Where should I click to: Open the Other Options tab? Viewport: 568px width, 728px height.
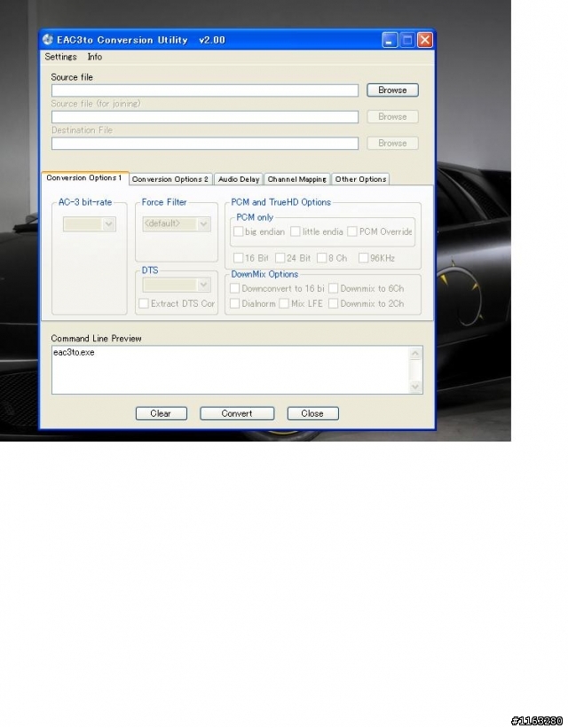click(360, 179)
